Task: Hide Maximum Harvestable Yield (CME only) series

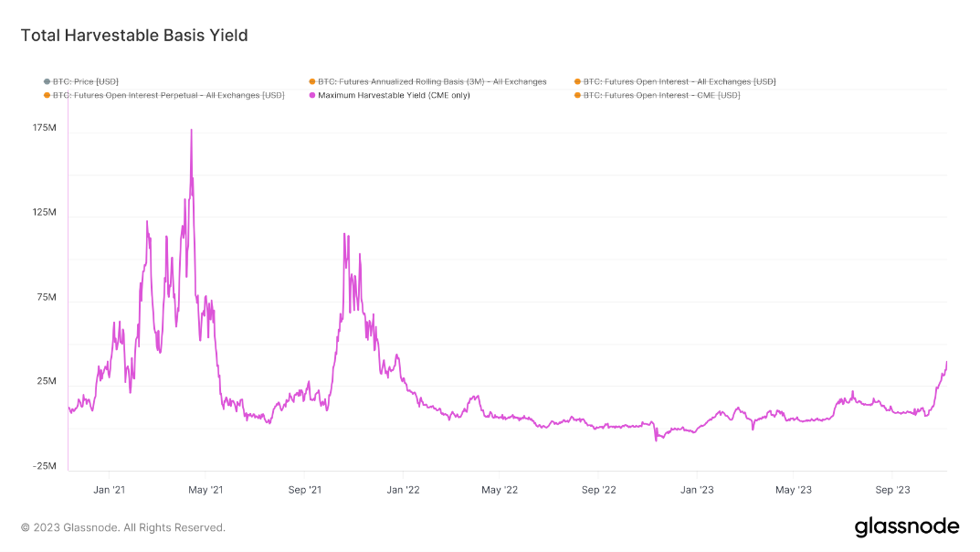Action: tap(394, 95)
